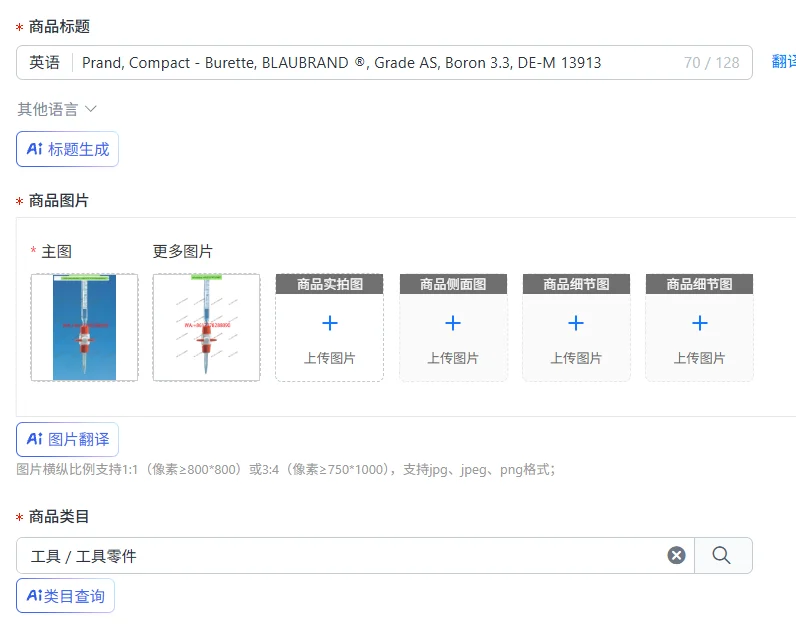Click the 商品图片 section label

[x=59, y=201]
